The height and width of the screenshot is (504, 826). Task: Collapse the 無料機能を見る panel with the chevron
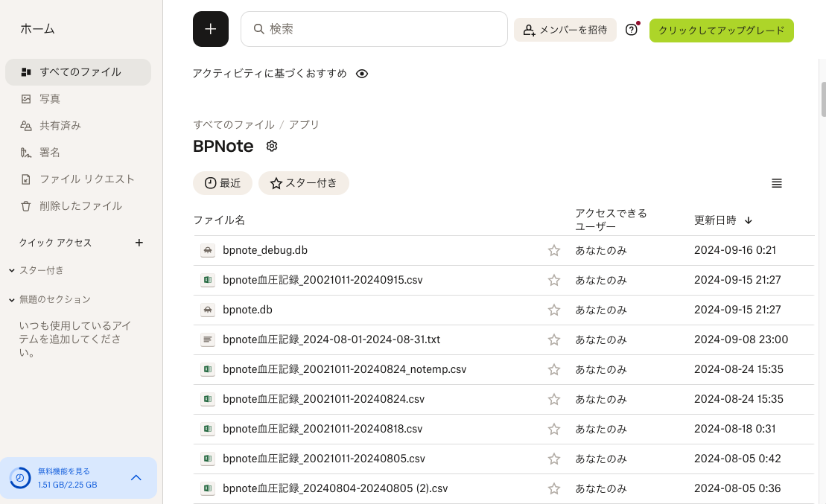coord(136,479)
